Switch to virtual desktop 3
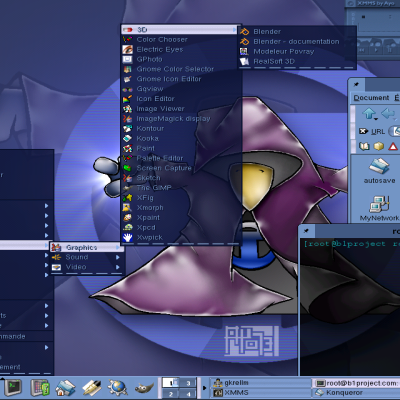Viewport: 400px width, 400px height. 188,383
